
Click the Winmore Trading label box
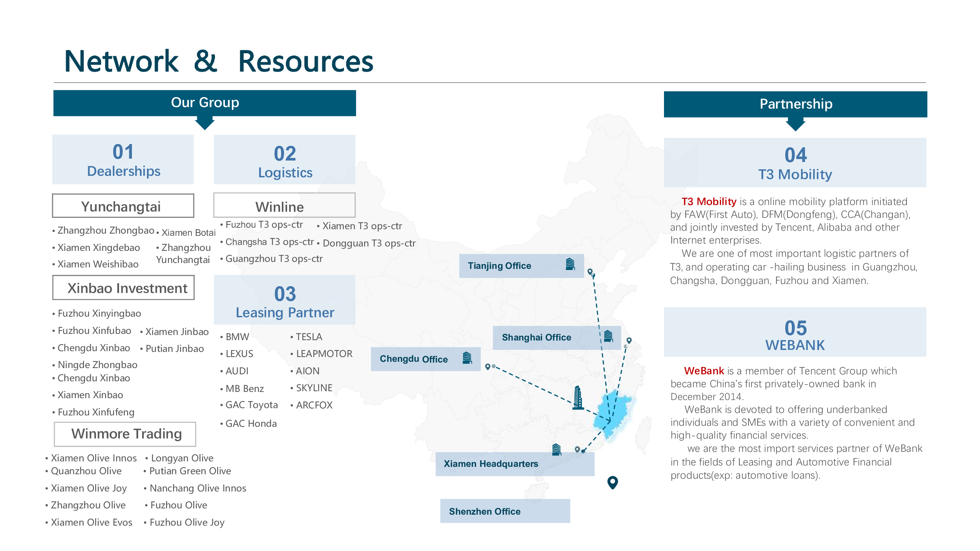(x=125, y=434)
